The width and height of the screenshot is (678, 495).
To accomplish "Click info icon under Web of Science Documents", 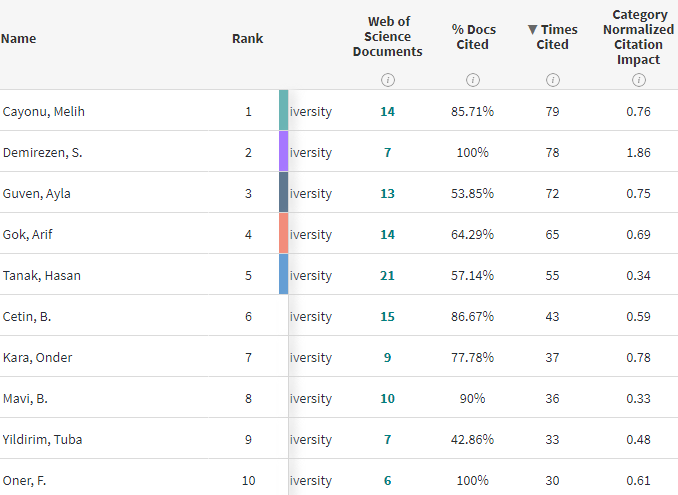I will click(x=388, y=79).
